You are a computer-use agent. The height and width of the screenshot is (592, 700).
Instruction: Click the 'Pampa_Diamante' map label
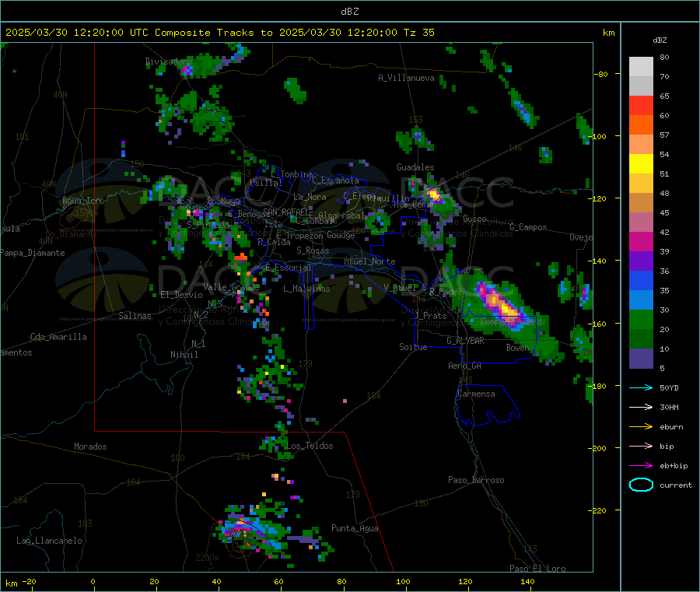(33, 253)
